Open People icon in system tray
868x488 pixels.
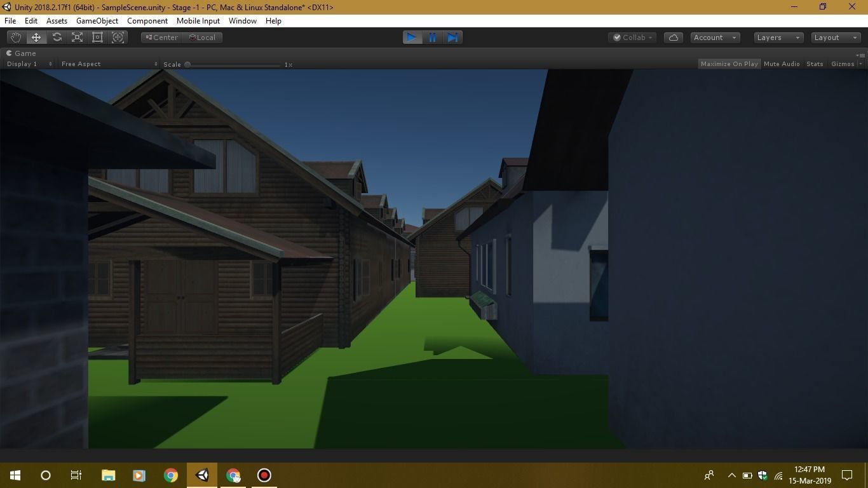tap(709, 475)
